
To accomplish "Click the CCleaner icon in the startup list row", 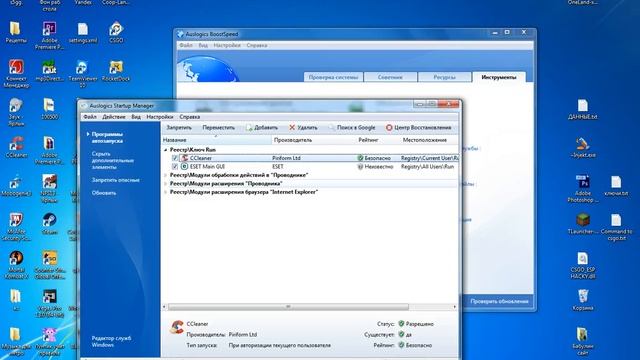I will pyautogui.click(x=184, y=158).
